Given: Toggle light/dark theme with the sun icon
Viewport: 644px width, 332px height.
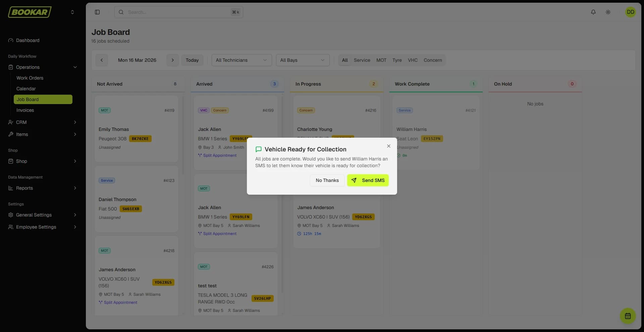Looking at the screenshot, I should tap(608, 12).
